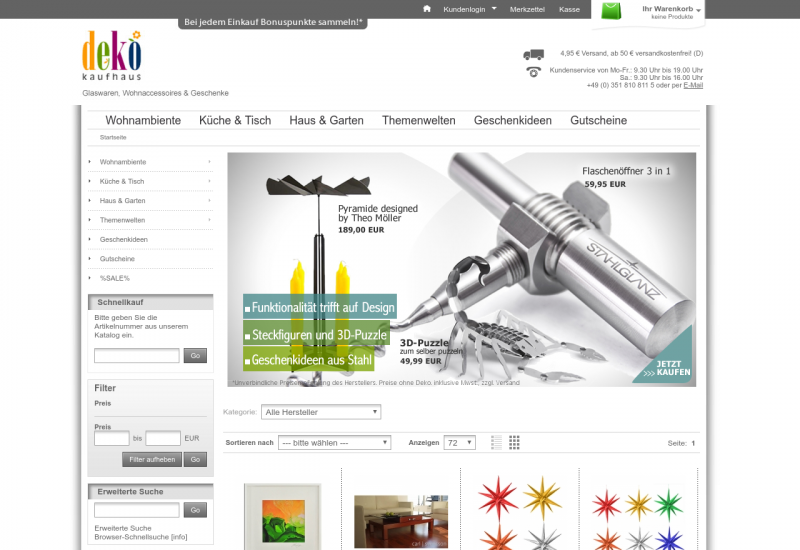Click the Deko Kaufhaus logo

coord(112,57)
